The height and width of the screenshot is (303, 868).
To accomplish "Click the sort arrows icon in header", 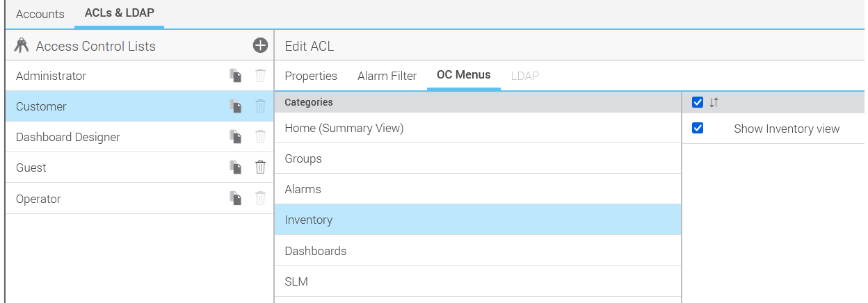I will (714, 103).
